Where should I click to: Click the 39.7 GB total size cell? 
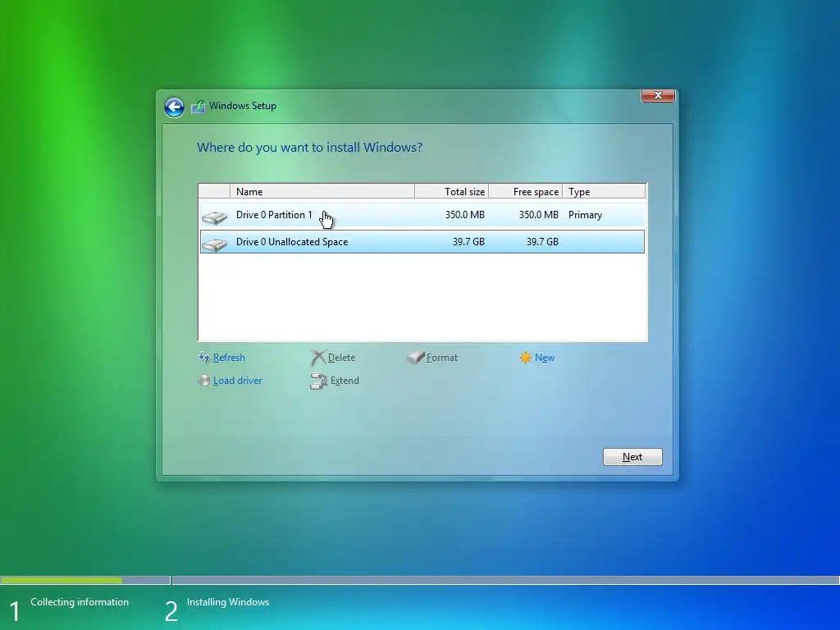468,242
